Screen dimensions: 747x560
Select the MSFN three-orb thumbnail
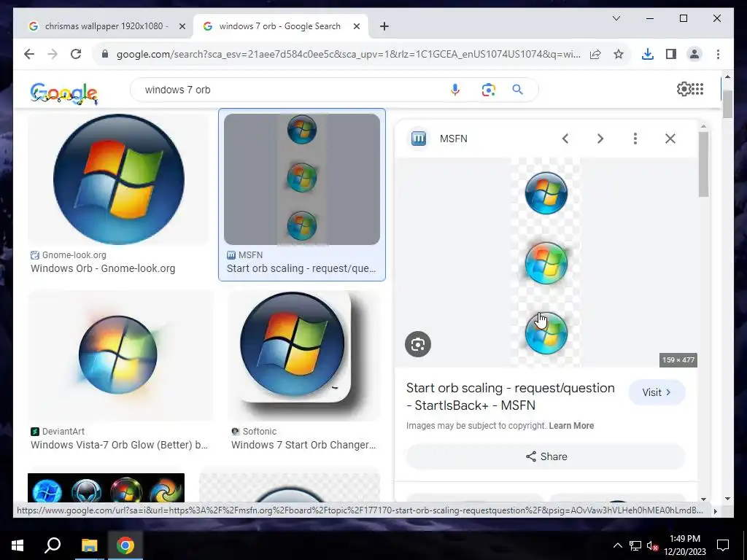pos(302,179)
